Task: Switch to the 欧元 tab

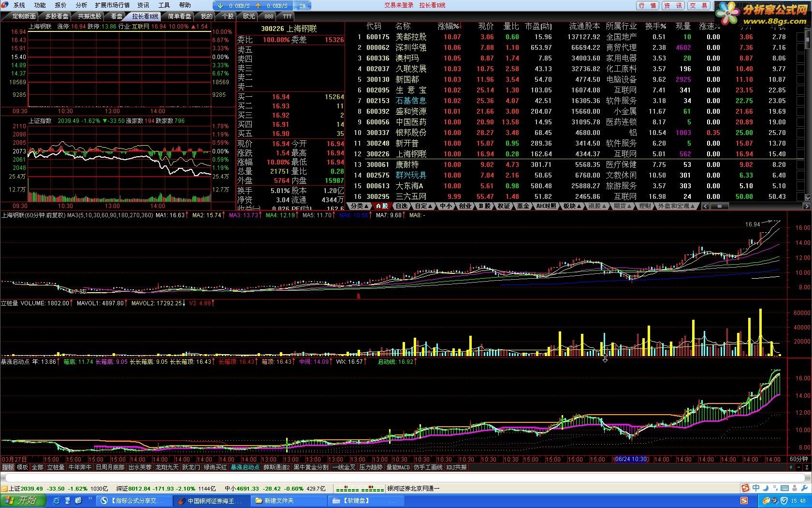Action: click(x=249, y=16)
